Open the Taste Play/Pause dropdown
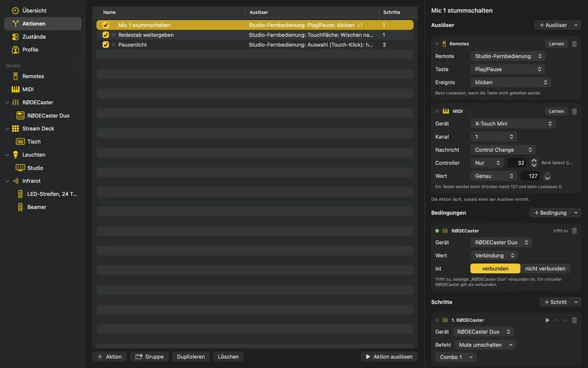The image size is (588, 368). [x=508, y=70]
